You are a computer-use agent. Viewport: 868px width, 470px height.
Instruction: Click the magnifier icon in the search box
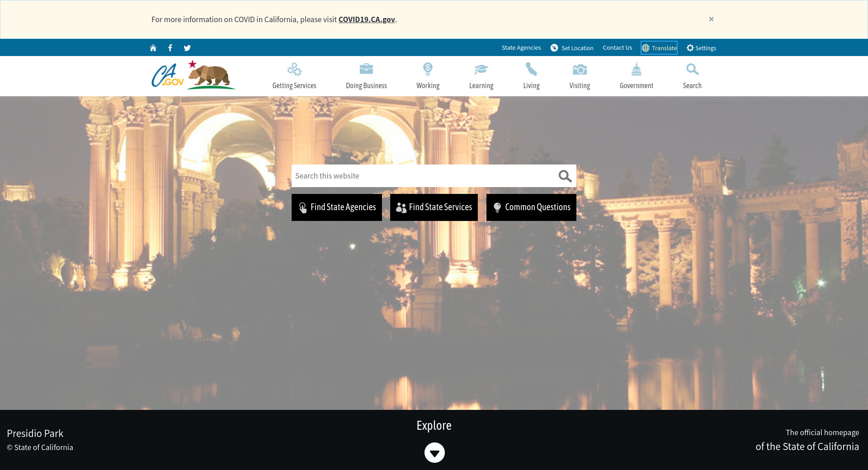(565, 176)
